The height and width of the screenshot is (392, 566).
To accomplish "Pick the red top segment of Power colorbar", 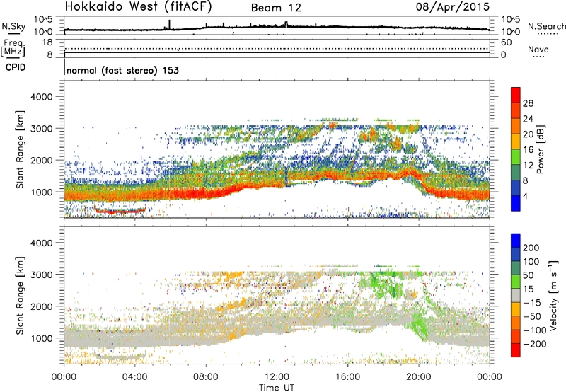I will pyautogui.click(x=516, y=95).
